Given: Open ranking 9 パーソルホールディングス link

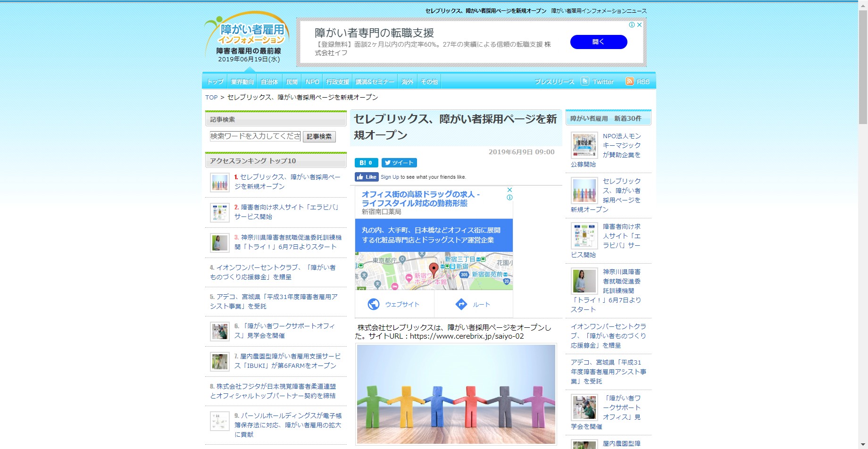Looking at the screenshot, I should coord(288,425).
